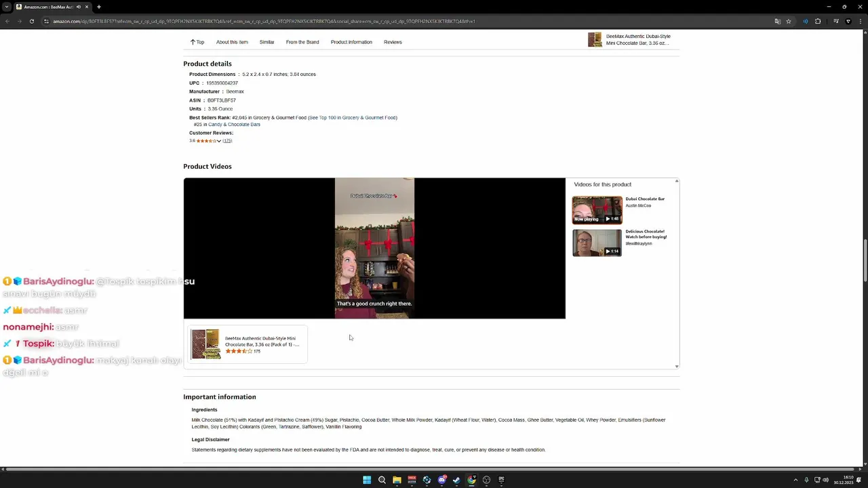Open File Explorer from taskbar
Viewport: 868px width, 488px height.
(x=397, y=480)
